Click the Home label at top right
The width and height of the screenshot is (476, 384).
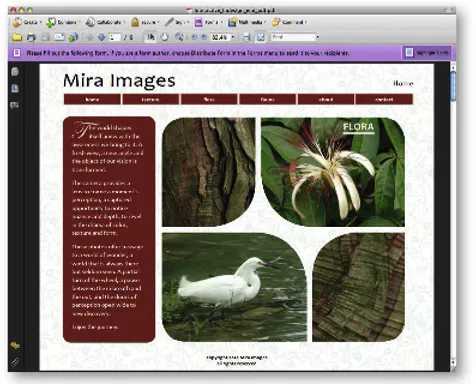[403, 83]
